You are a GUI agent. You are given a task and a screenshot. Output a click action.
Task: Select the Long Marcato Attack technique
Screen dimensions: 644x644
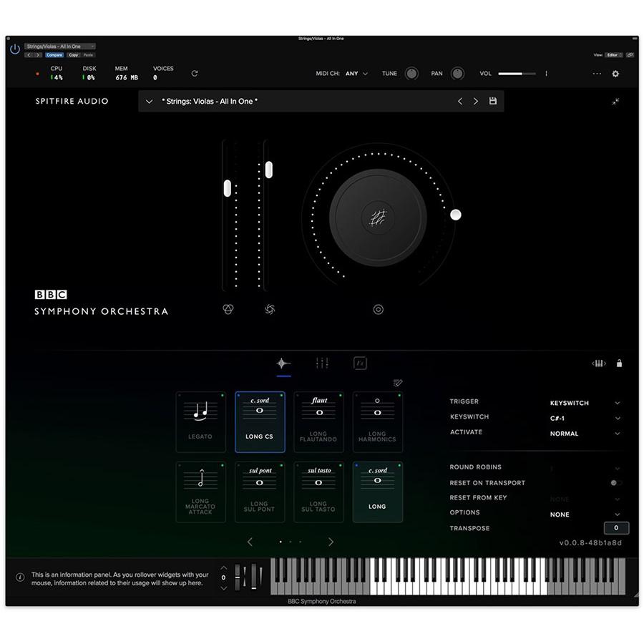[200, 492]
